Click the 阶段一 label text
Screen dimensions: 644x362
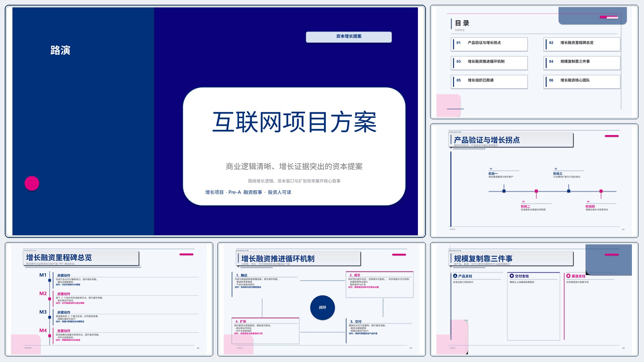coord(493,174)
